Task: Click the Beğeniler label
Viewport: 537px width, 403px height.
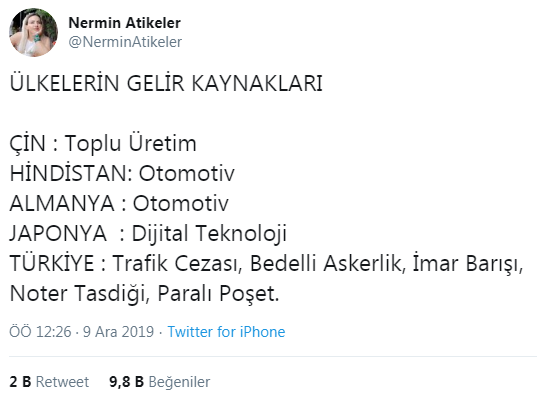Action: [x=179, y=382]
